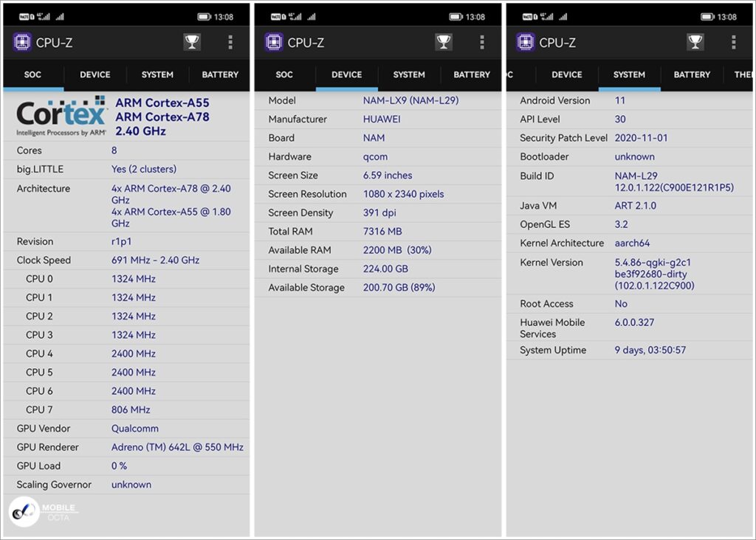Image resolution: width=756 pixels, height=540 pixels.
Task: Click the ARM Cortex logo image
Action: [61, 116]
